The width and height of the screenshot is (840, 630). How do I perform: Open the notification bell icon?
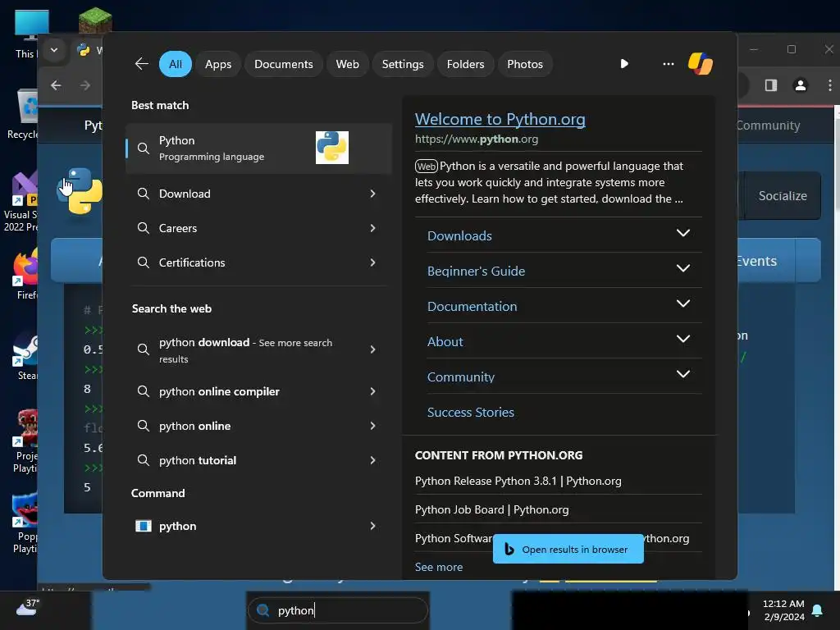pyautogui.click(x=818, y=610)
